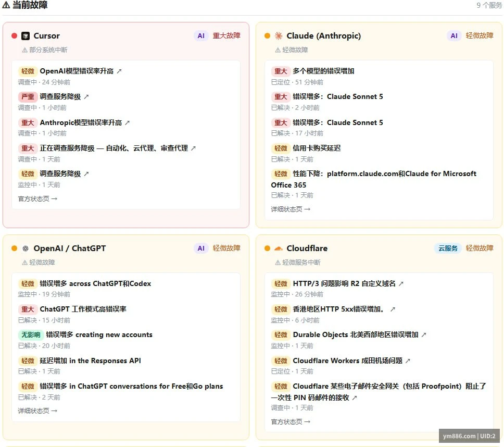
Task: Click 轻微故障 label in Claude card header
Action: coord(480,36)
